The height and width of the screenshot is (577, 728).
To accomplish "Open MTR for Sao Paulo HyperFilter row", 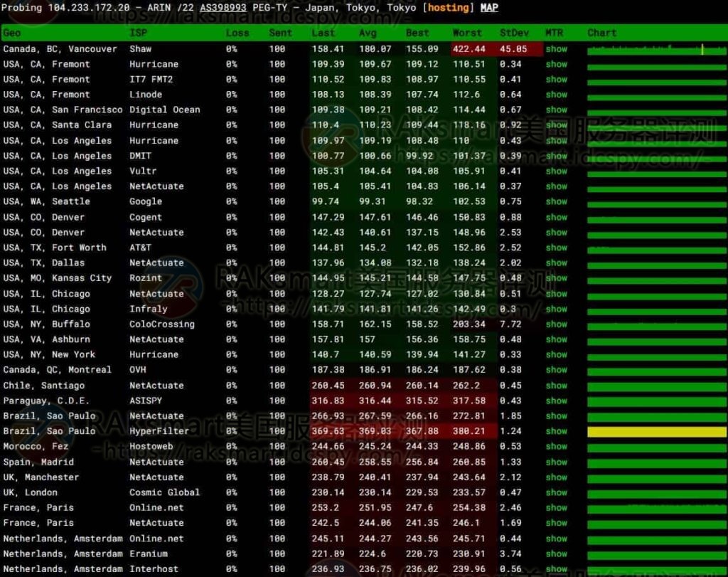I will pyautogui.click(x=557, y=431).
